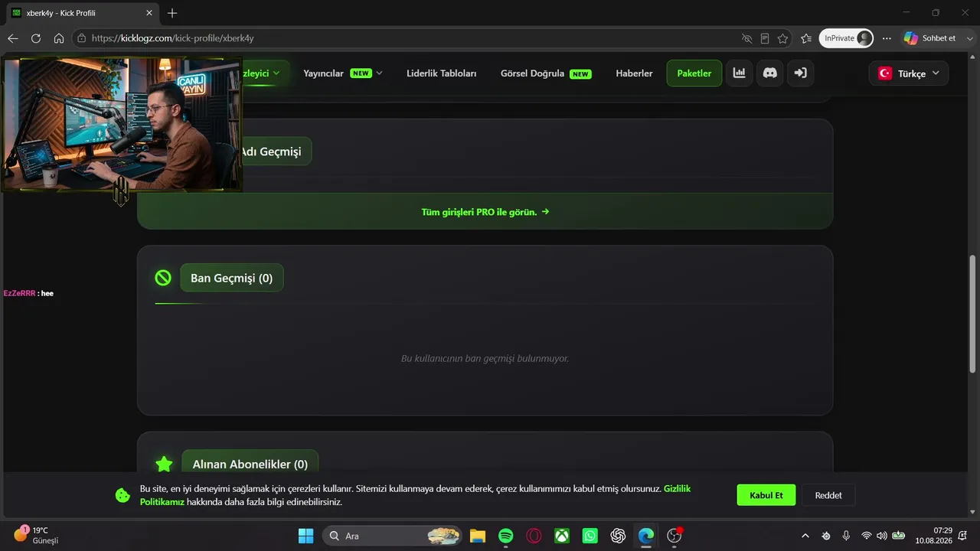
Task: Decline cookies with Reddet
Action: [828, 495]
